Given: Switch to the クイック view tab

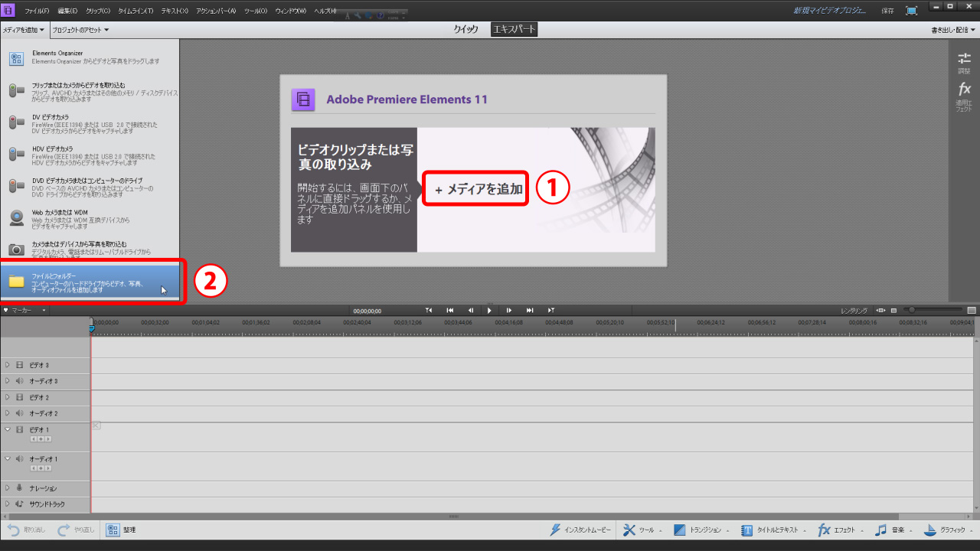Looking at the screenshot, I should (465, 29).
